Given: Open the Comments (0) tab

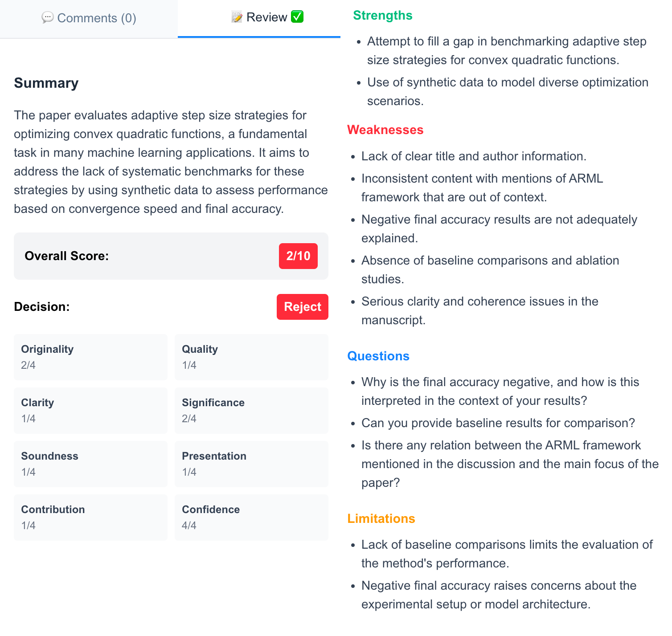Looking at the screenshot, I should 89,18.
